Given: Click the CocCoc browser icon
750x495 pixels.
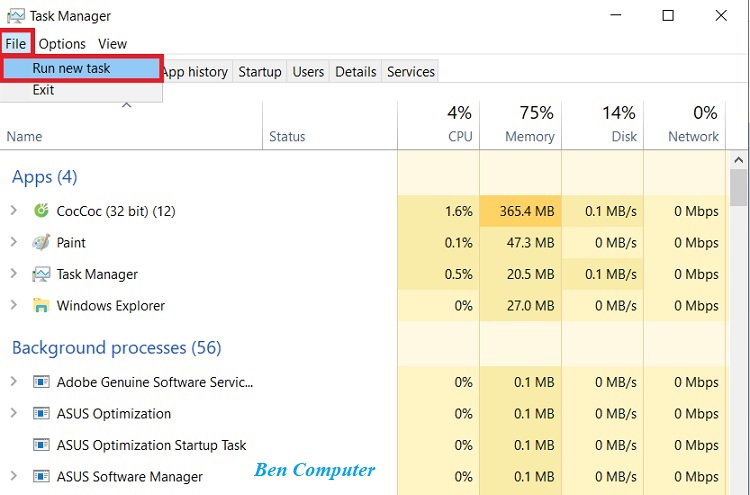Looking at the screenshot, I should pos(41,211).
